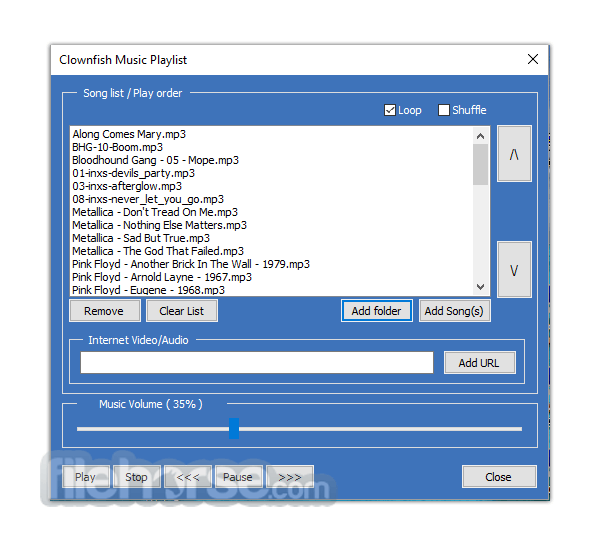The height and width of the screenshot is (547, 600).
Task: Skip to next track with >>> button
Action: [290, 477]
